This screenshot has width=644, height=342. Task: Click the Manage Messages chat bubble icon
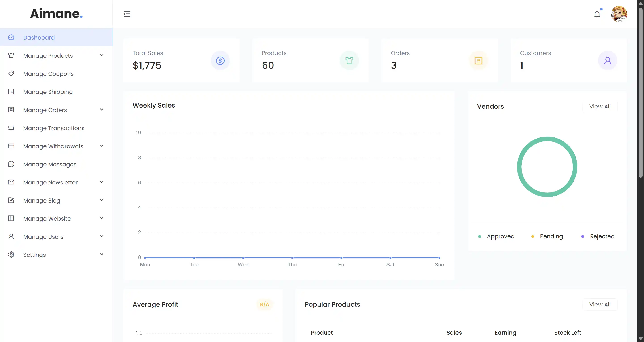(11, 164)
